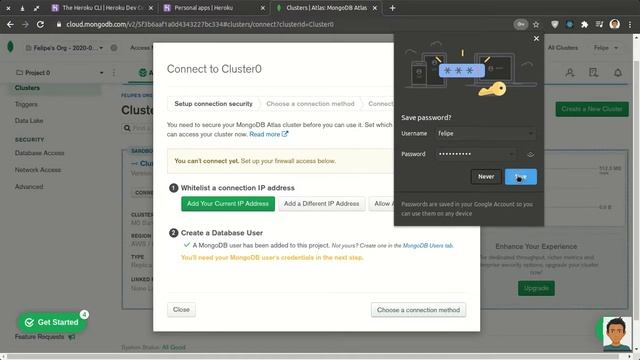Open the Read more link
This screenshot has width=640, height=360.
pos(269,134)
